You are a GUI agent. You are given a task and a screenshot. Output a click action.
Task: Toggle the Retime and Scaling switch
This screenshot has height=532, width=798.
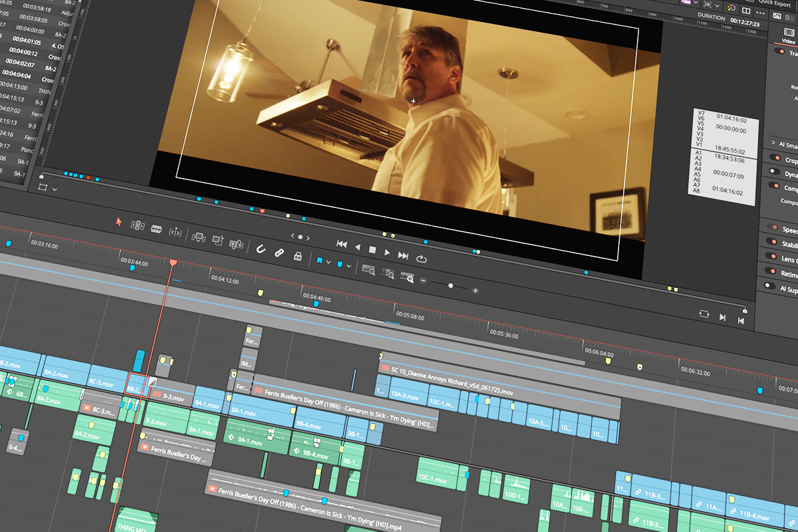click(x=769, y=271)
